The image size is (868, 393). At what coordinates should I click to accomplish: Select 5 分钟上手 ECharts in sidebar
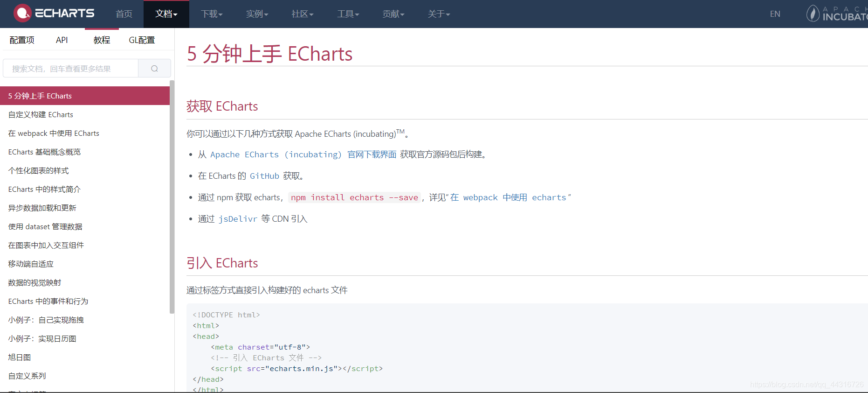pyautogui.click(x=85, y=96)
